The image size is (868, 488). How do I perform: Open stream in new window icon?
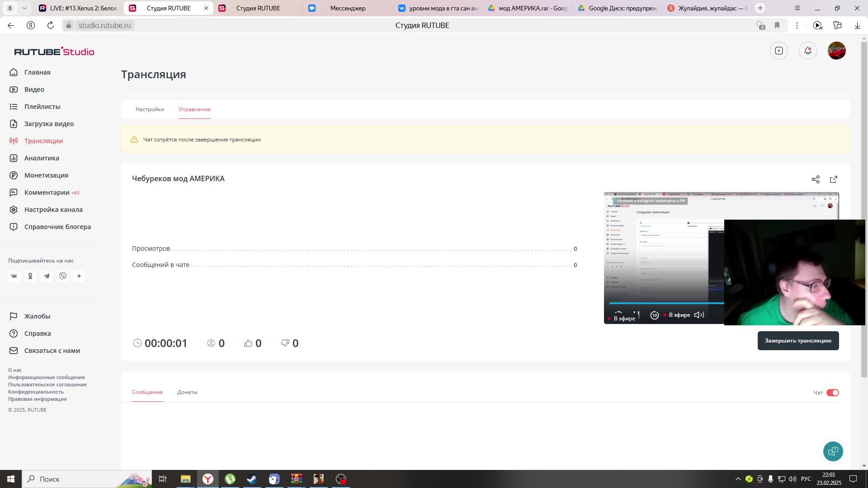(833, 179)
